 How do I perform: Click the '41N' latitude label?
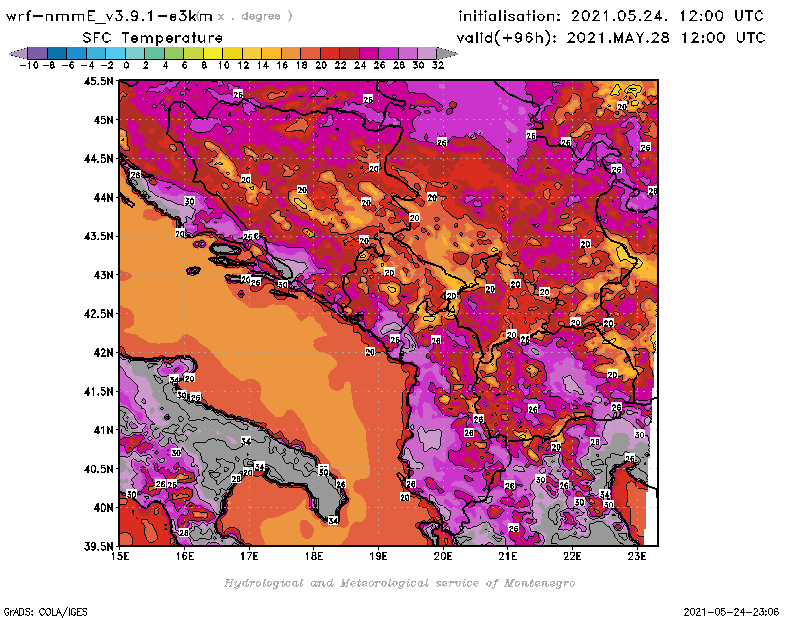tap(103, 430)
